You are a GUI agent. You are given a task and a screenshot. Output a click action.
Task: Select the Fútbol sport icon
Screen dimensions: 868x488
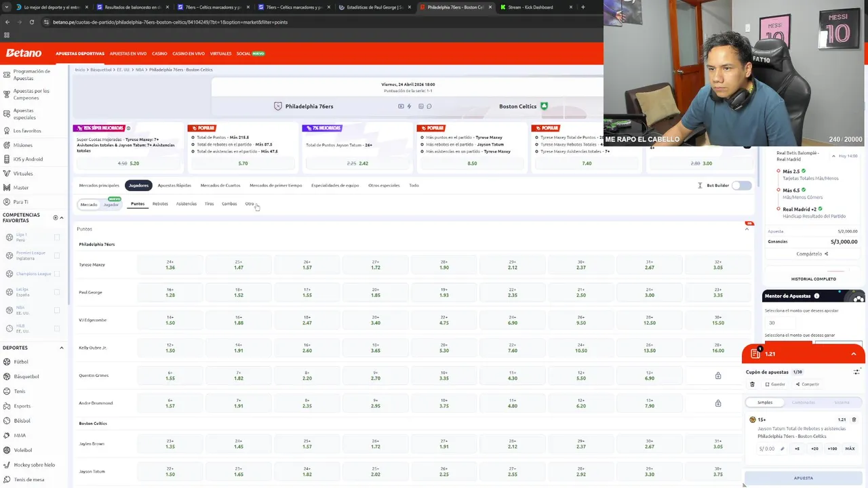click(6, 362)
